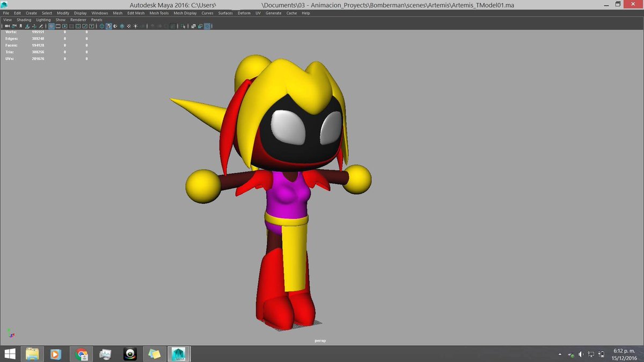This screenshot has width=644, height=362.
Task: Open the Select menu
Action: pyautogui.click(x=47, y=13)
